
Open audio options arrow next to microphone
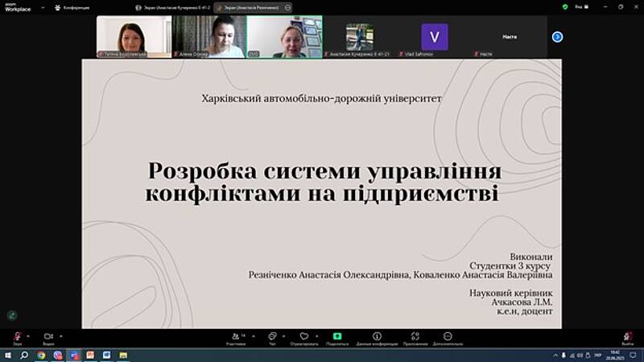tap(28, 336)
